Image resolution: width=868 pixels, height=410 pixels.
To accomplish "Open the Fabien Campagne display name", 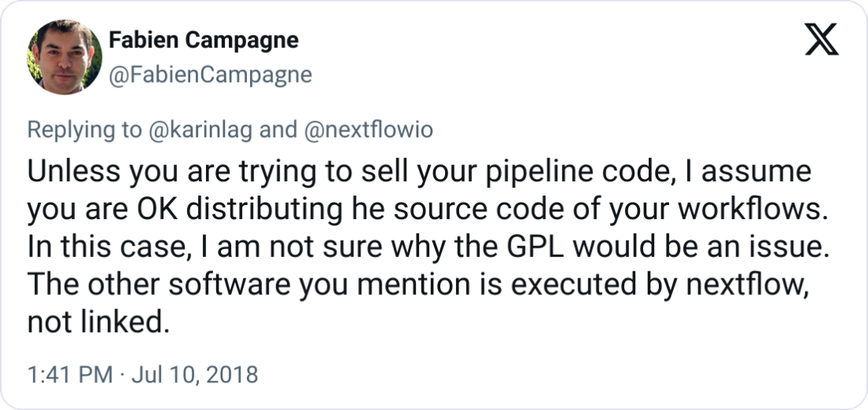I will (x=204, y=40).
